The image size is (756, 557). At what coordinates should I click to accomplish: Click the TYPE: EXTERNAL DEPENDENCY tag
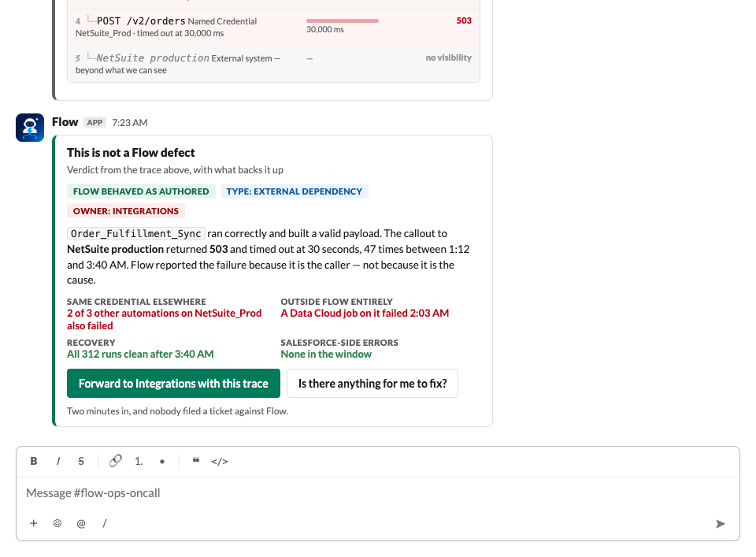click(294, 191)
